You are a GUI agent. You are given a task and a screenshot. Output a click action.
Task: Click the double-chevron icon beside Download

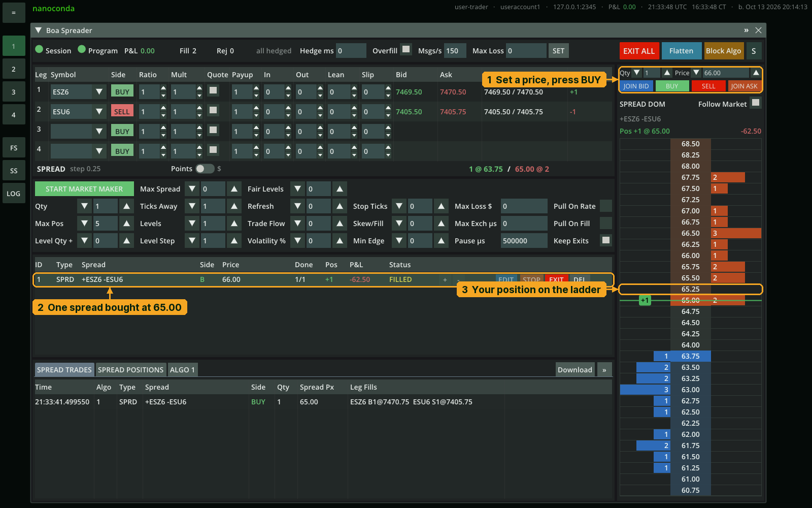[x=604, y=370]
